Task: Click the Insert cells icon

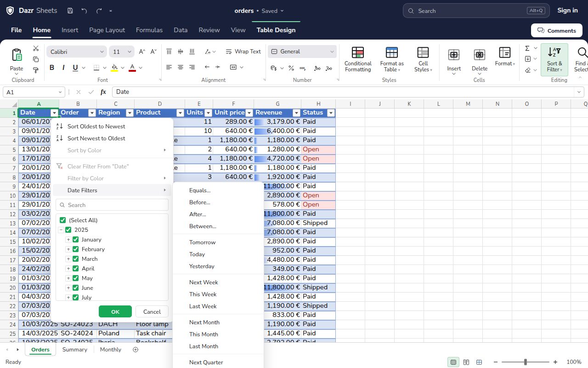Action: (x=454, y=55)
